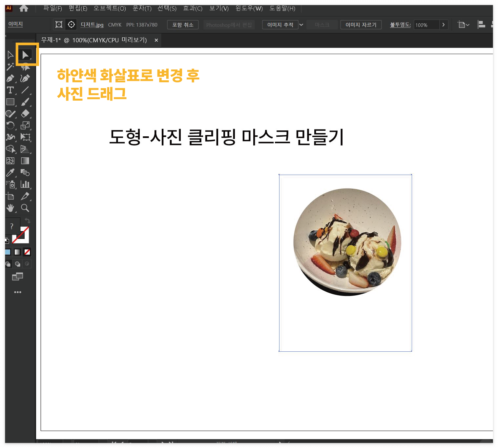Enable Draw Normal mode
The image size is (498, 448).
pyautogui.click(x=8, y=264)
